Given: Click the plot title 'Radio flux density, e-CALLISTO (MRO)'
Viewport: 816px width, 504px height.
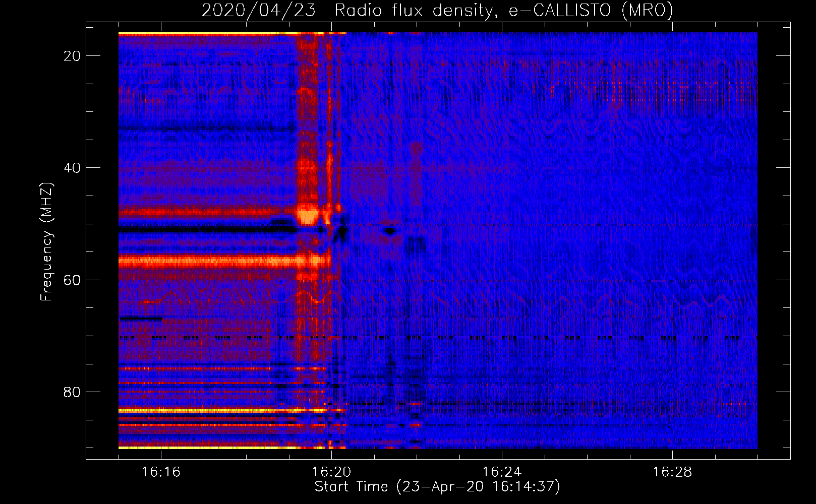Looking at the screenshot, I should click(x=504, y=10).
